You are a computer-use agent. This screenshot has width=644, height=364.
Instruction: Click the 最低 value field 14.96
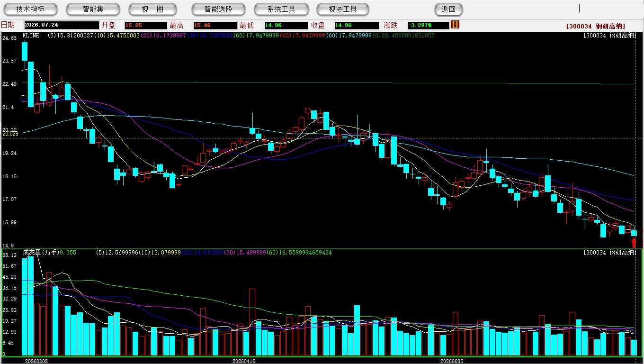286,25
